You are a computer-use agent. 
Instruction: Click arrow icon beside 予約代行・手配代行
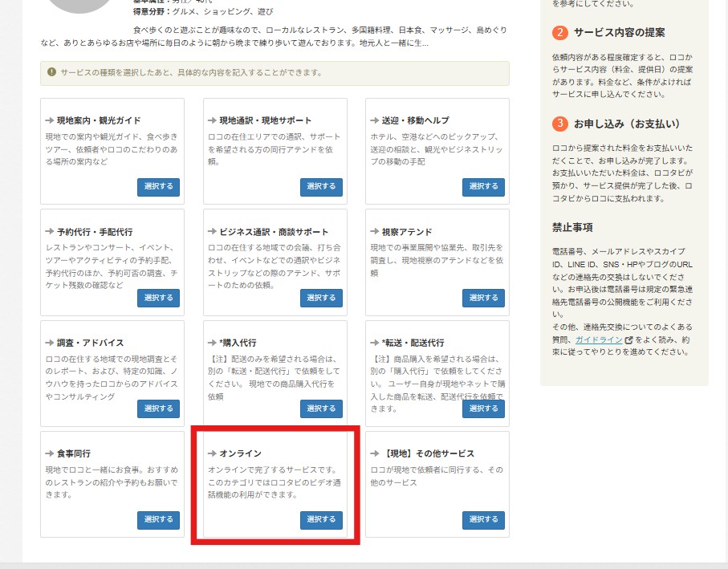coord(50,232)
